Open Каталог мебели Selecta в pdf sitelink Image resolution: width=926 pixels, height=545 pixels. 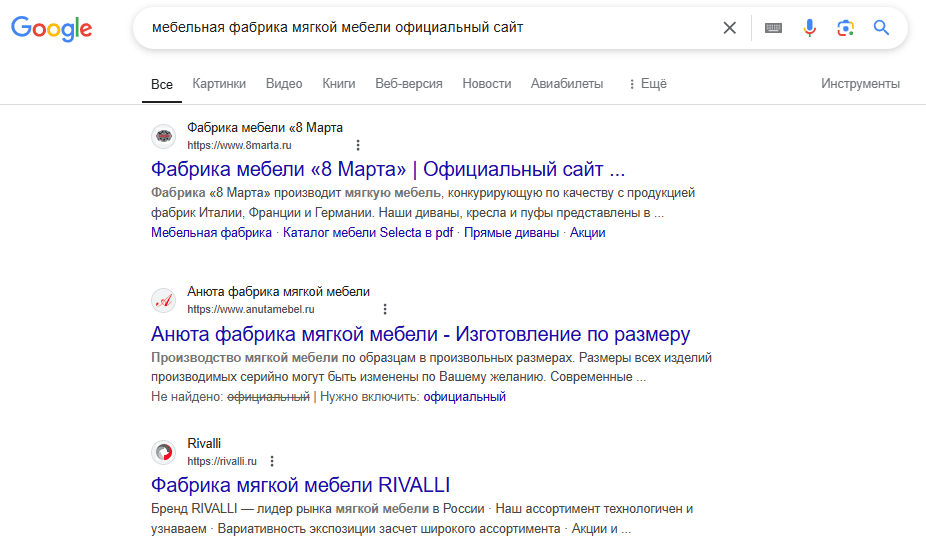[368, 233]
